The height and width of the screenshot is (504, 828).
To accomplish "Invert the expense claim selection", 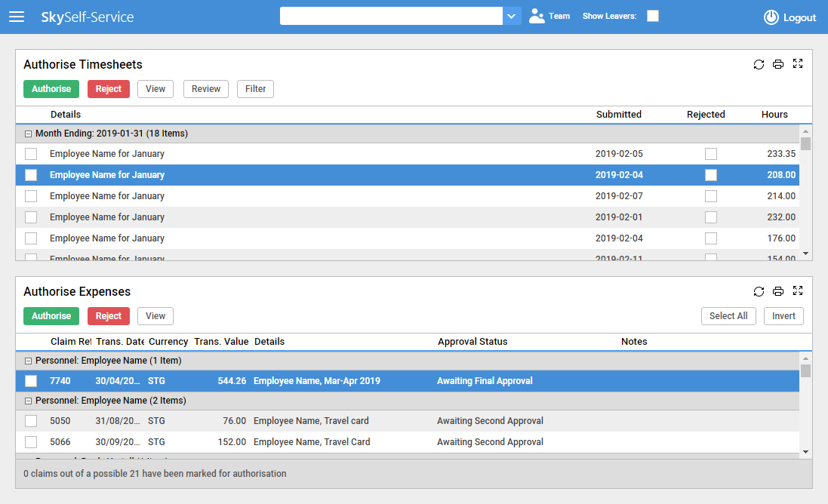I will [783, 315].
